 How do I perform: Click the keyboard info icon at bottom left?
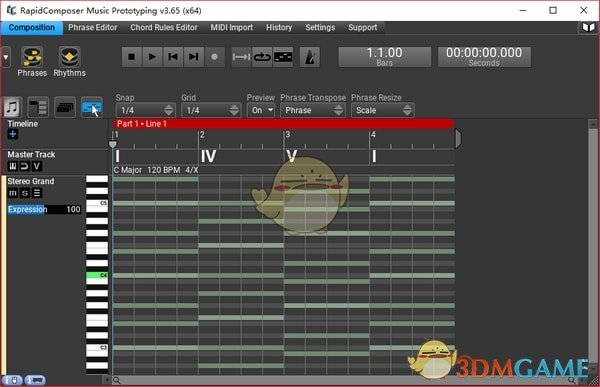tap(35, 380)
